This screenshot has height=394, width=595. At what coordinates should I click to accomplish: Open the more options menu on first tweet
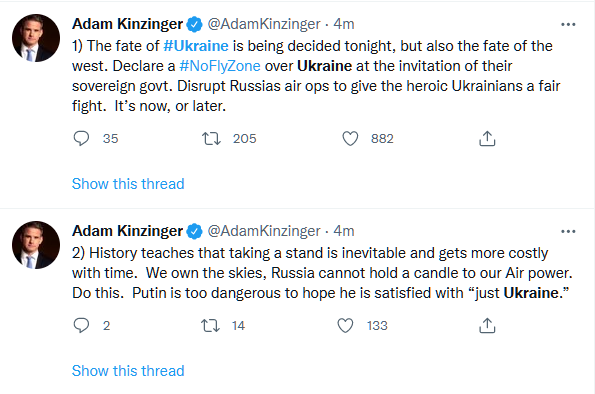tap(568, 24)
